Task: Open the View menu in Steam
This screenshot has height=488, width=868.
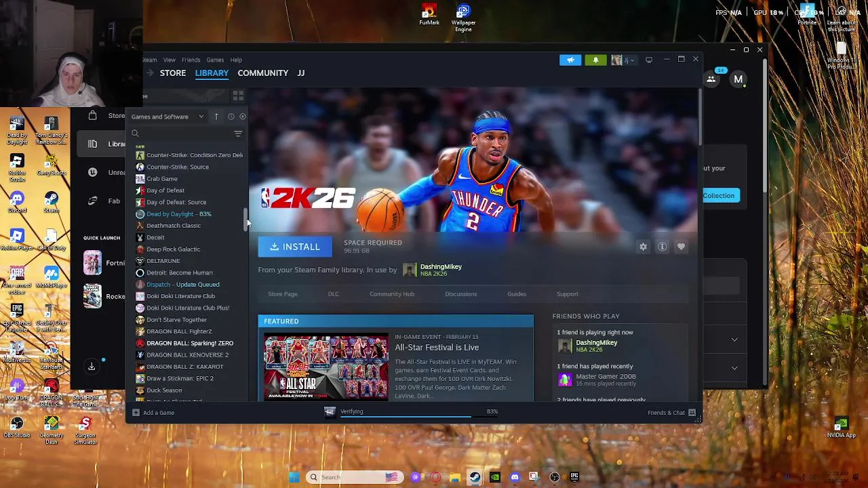Action: click(169, 60)
